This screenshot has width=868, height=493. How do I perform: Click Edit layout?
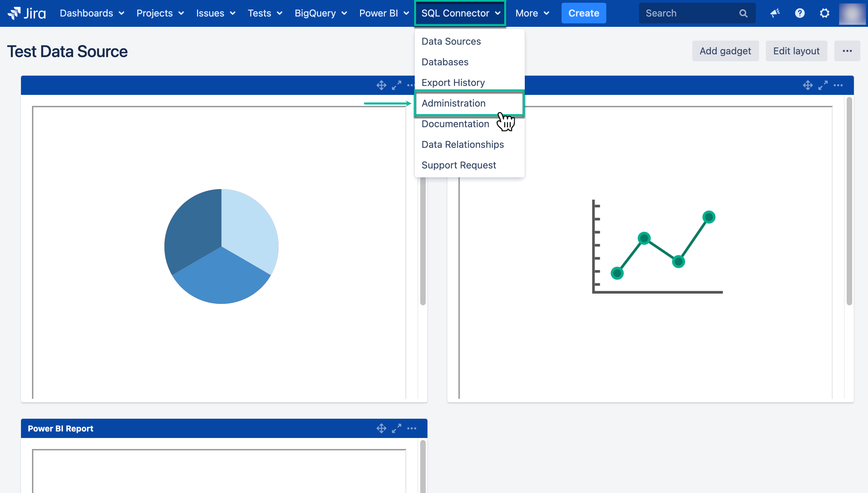(796, 51)
